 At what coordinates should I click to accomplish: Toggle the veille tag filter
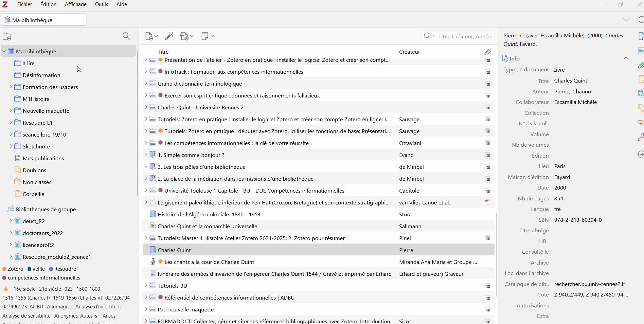pos(36,269)
